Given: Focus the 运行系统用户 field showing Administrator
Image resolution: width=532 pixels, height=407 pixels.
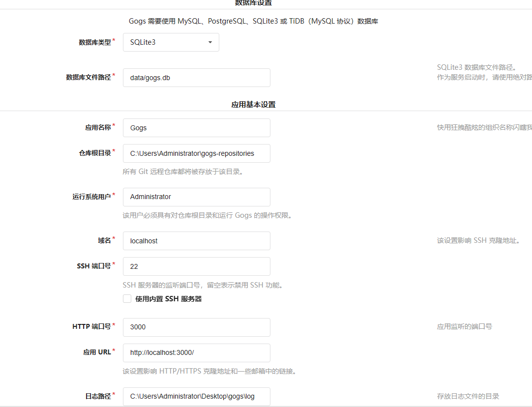Looking at the screenshot, I should [196, 197].
